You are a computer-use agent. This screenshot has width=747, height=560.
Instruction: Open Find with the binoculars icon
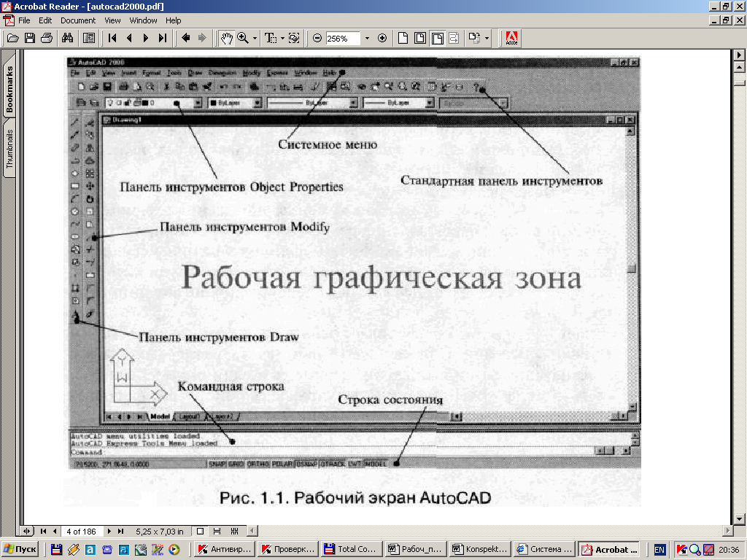click(68, 38)
